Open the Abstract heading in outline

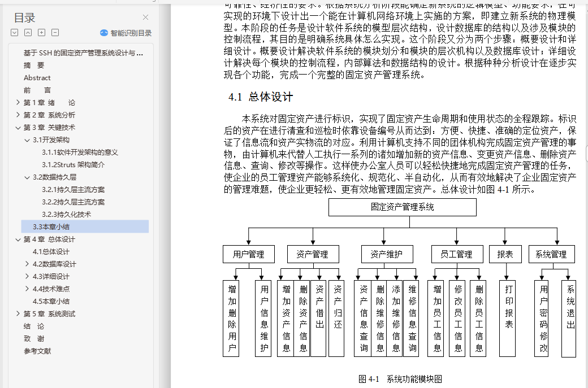point(37,77)
